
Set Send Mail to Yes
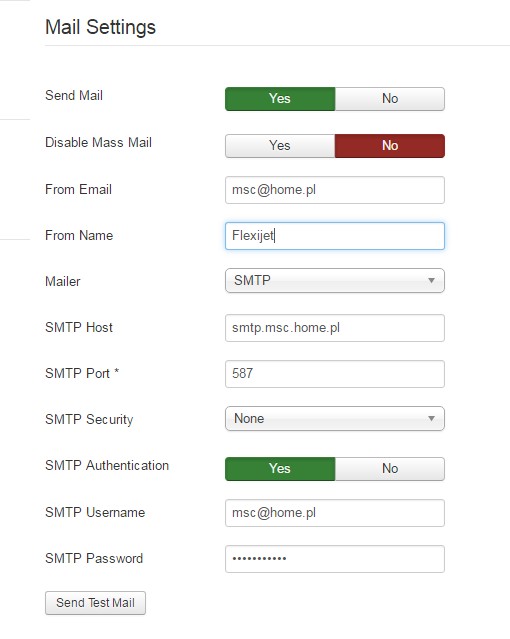click(280, 99)
